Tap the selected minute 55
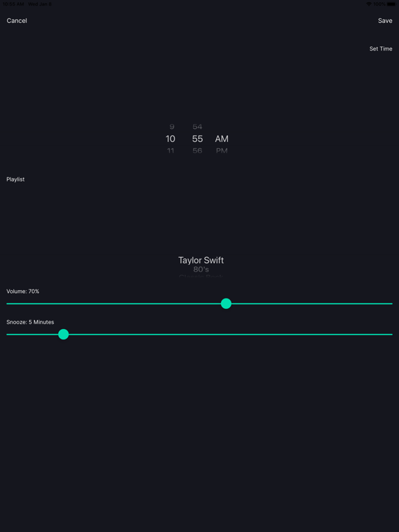The height and width of the screenshot is (532, 399). point(197,139)
